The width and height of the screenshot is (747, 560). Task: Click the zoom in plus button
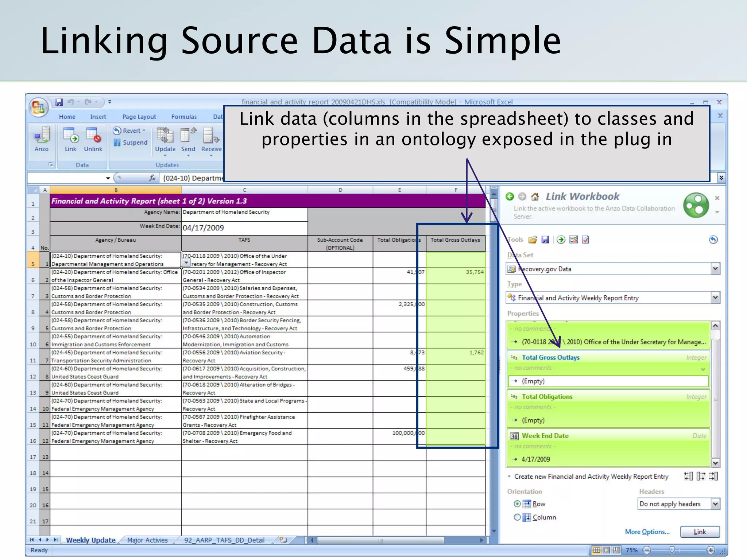click(x=711, y=550)
